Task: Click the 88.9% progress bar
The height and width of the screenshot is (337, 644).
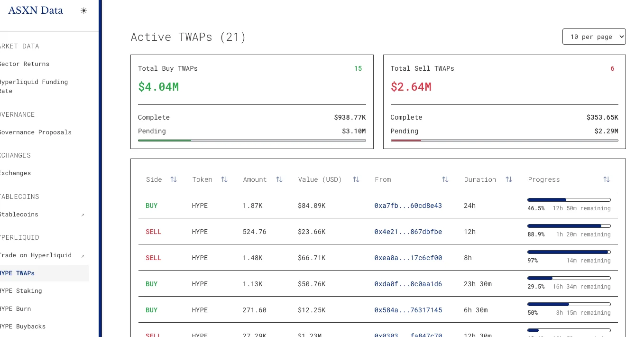Action: click(x=569, y=226)
